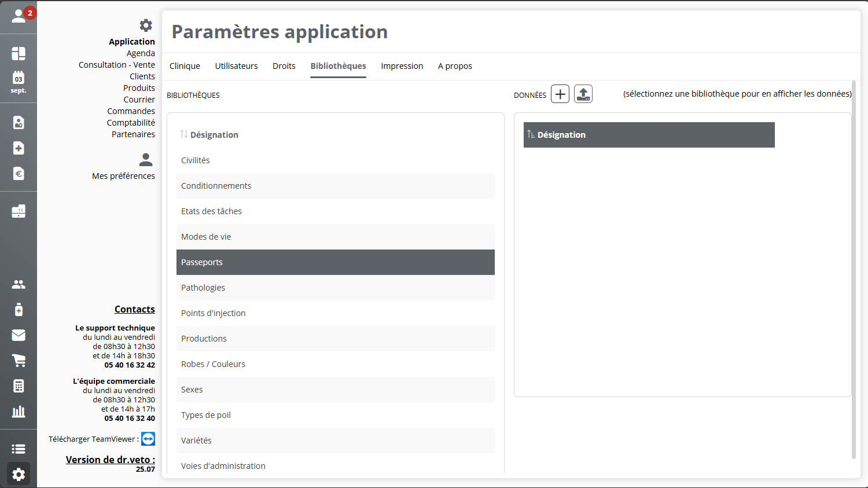Viewport: 868px width, 488px height.
Task: Switch to the Utilisateurs tab
Action: tap(236, 66)
